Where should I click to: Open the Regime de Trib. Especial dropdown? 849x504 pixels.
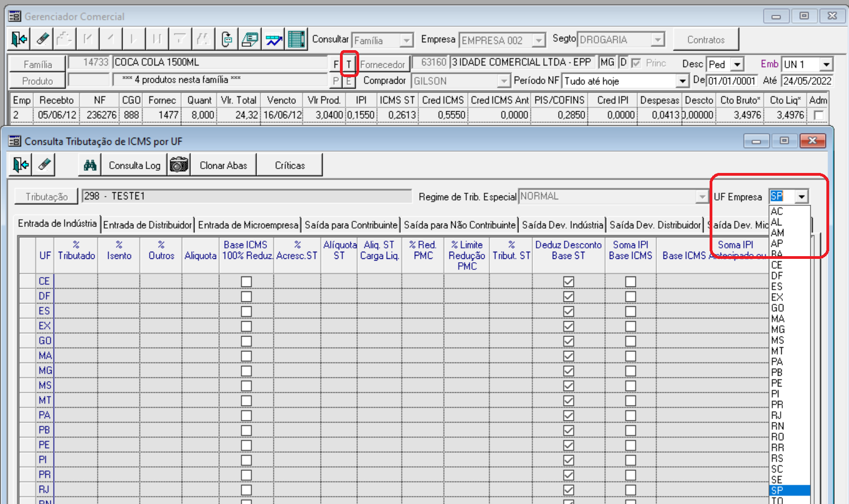pos(702,196)
